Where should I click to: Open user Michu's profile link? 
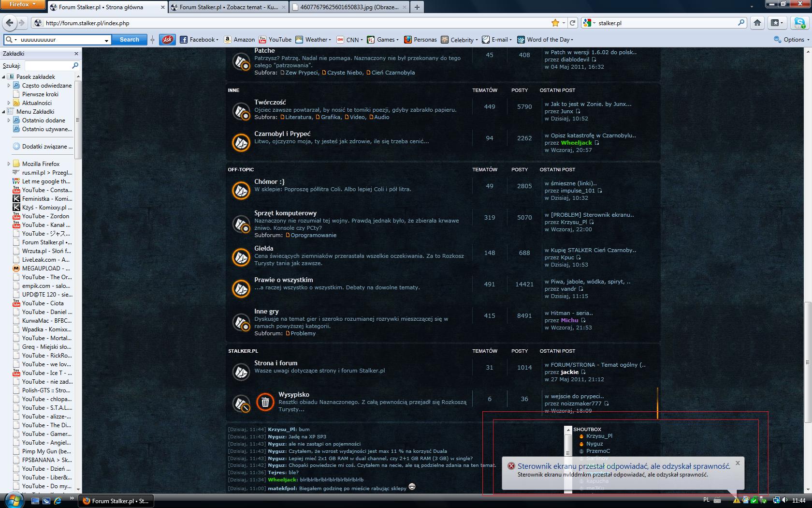point(569,320)
